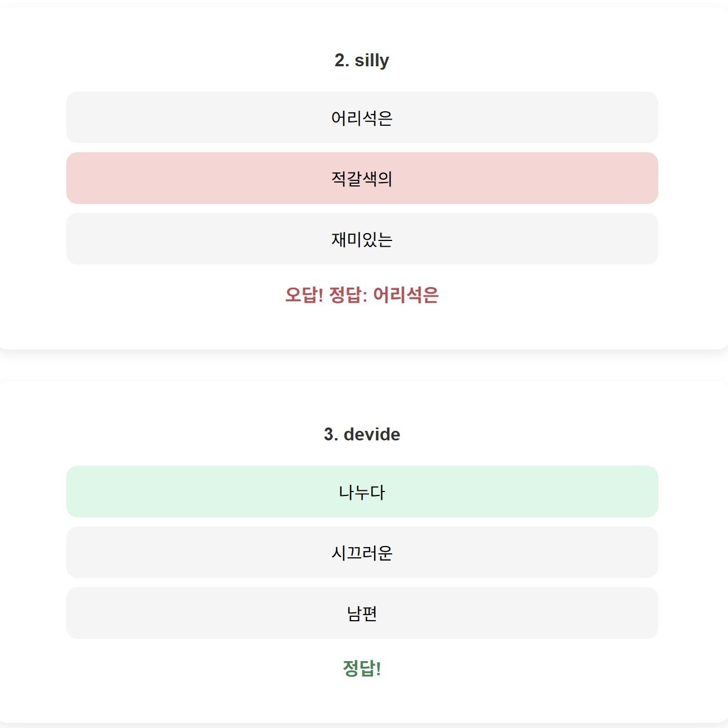The height and width of the screenshot is (728, 728).
Task: Select the last option under silly
Action: (x=362, y=239)
